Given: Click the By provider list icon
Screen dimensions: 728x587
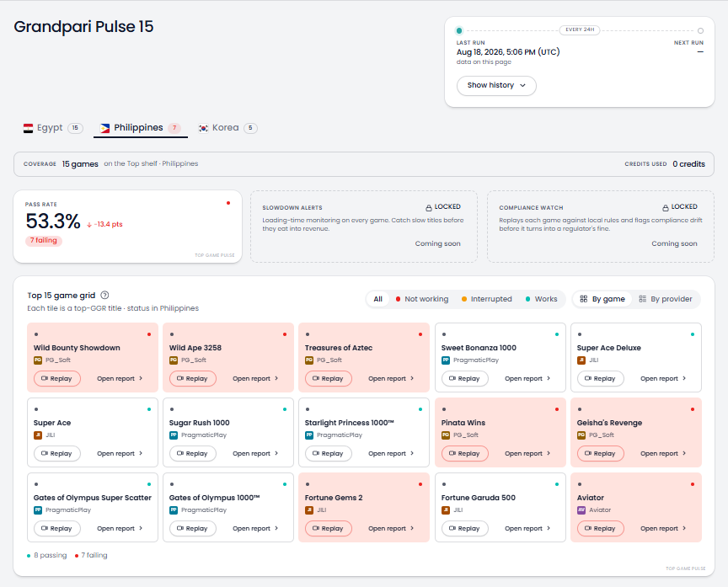Looking at the screenshot, I should coord(643,299).
